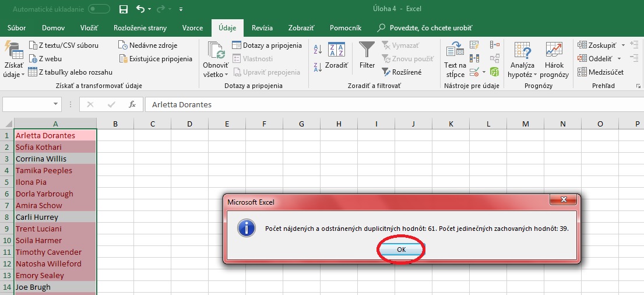Sort Z to A descending
644x295 pixels.
point(318,68)
